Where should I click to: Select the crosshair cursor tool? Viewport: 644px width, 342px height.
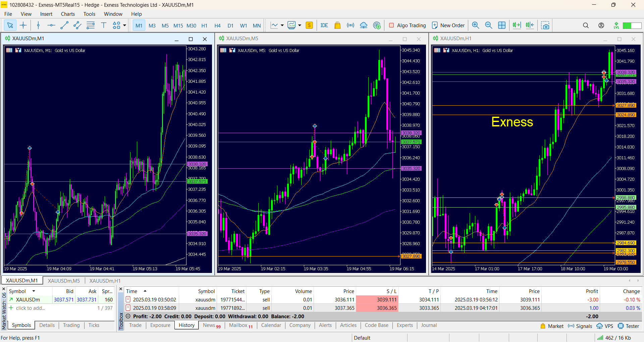[x=23, y=25]
